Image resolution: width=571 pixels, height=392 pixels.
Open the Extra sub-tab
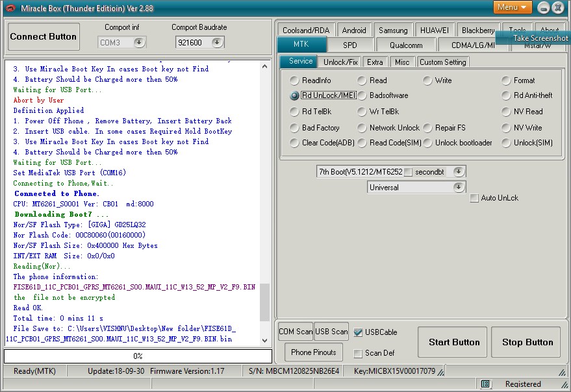click(375, 62)
